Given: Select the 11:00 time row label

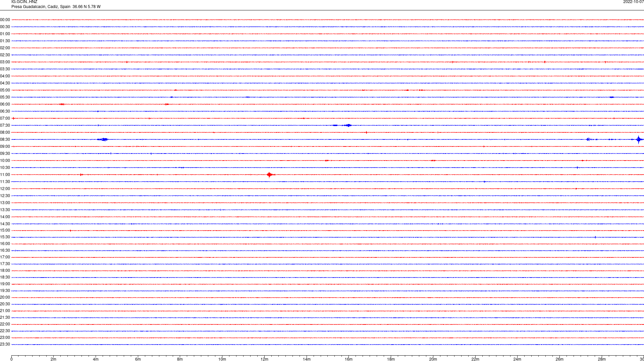Looking at the screenshot, I should 5,175.
